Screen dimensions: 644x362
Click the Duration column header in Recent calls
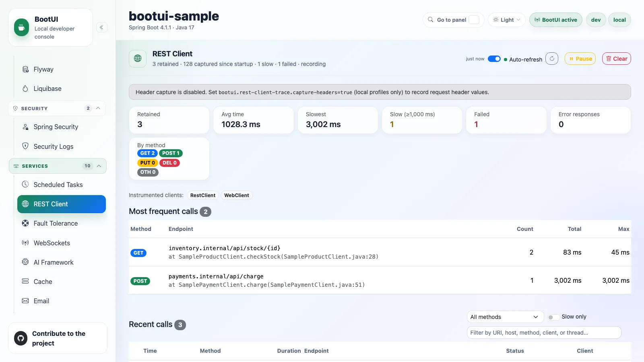(x=289, y=351)
